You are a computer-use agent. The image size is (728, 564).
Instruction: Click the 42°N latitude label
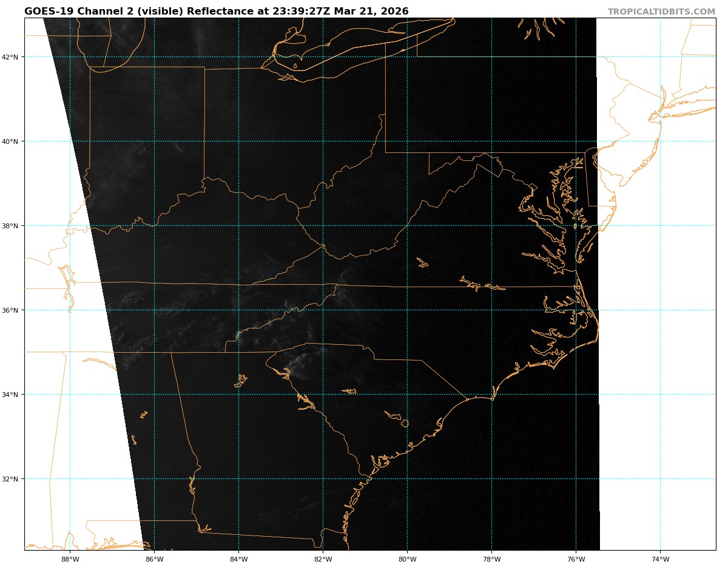click(12, 57)
